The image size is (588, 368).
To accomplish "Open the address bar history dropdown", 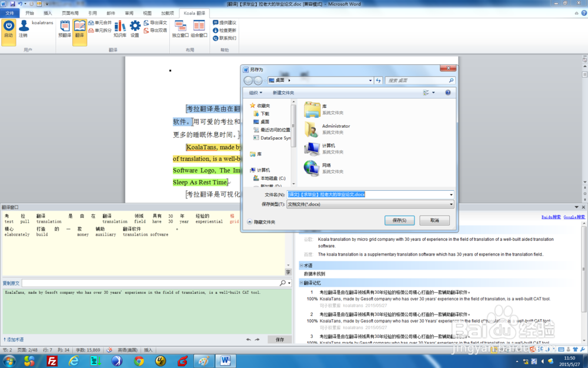I will [x=370, y=80].
